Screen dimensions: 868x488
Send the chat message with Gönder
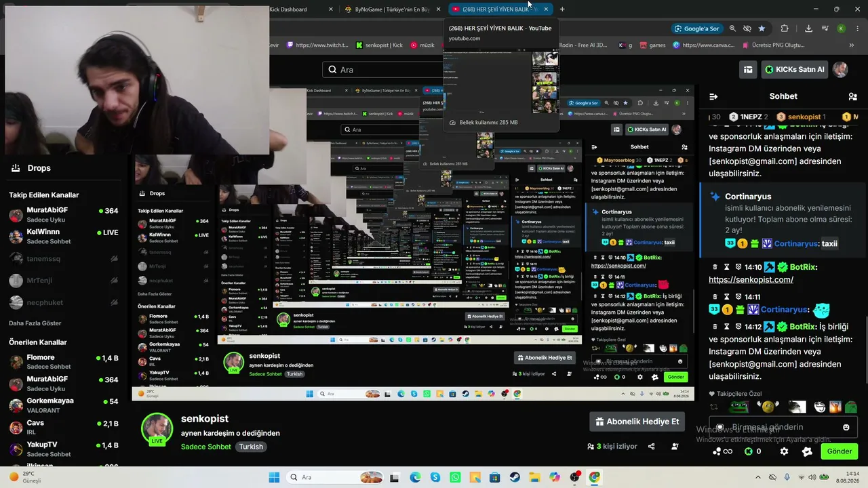tap(839, 451)
